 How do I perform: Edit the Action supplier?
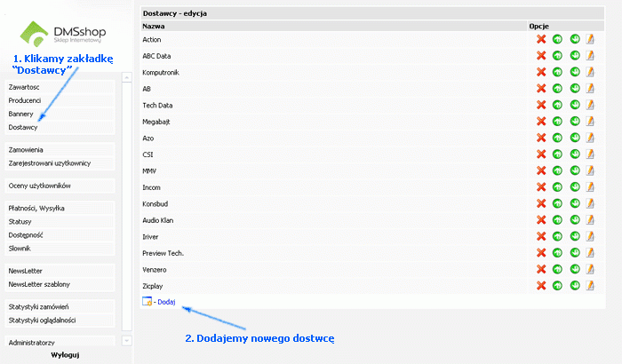[x=590, y=39]
